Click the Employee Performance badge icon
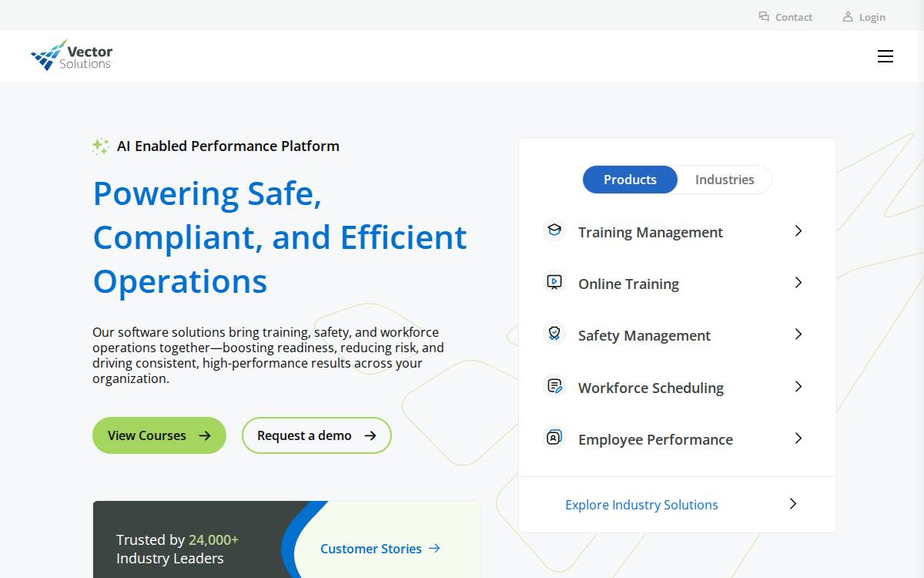 (554, 438)
